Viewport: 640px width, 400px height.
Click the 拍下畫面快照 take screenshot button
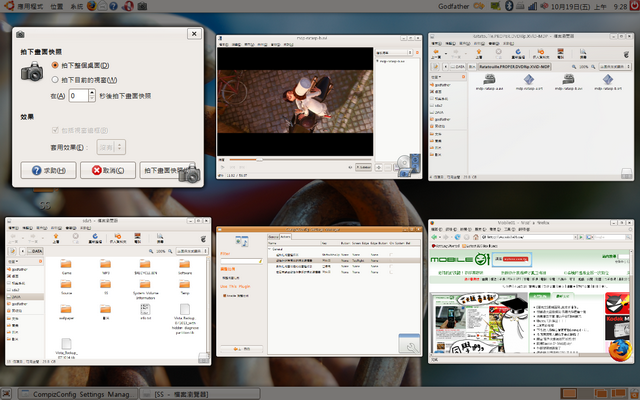167,170
